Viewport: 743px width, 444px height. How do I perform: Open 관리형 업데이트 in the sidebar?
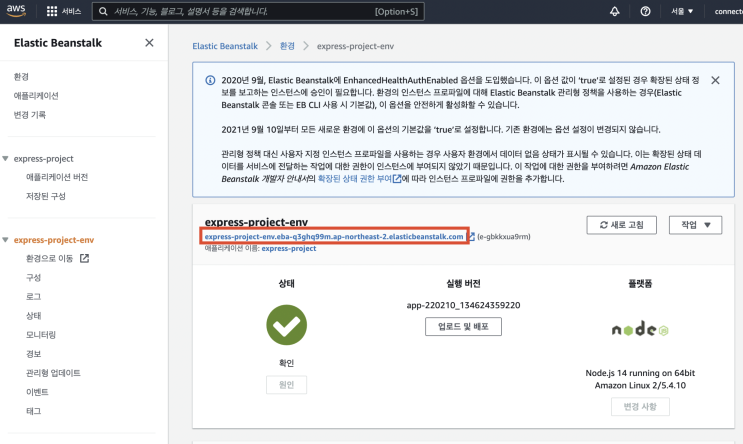(53, 373)
